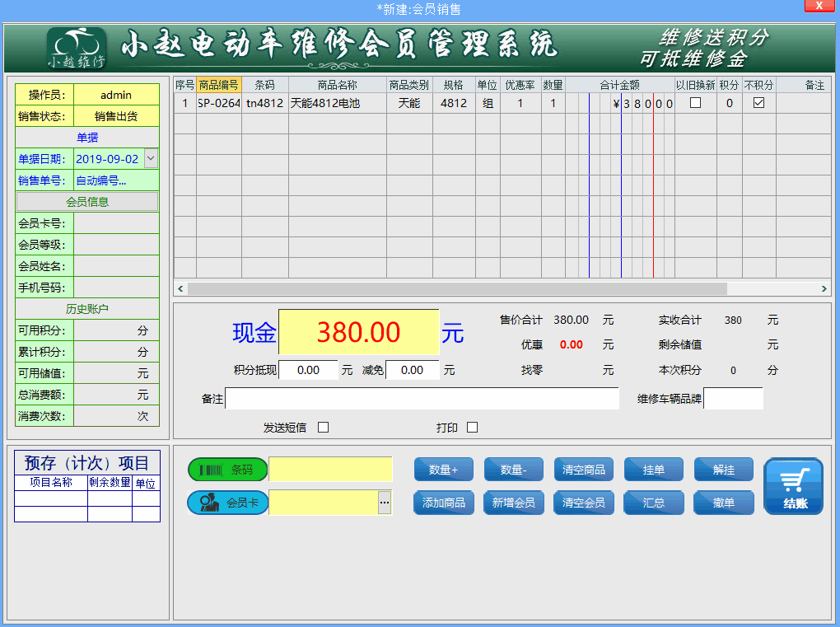Select the 条码 column header
Image resolution: width=840 pixels, height=627 pixels.
(264, 85)
